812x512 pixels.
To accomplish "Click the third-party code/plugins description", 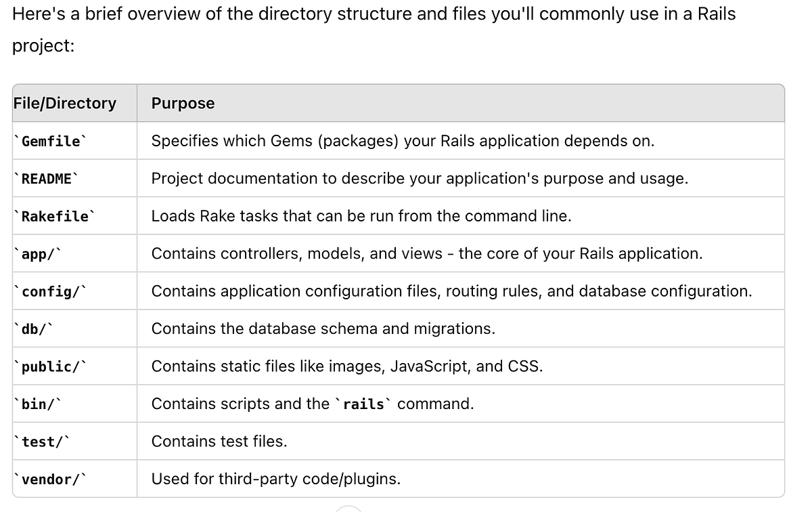I will click(275, 479).
